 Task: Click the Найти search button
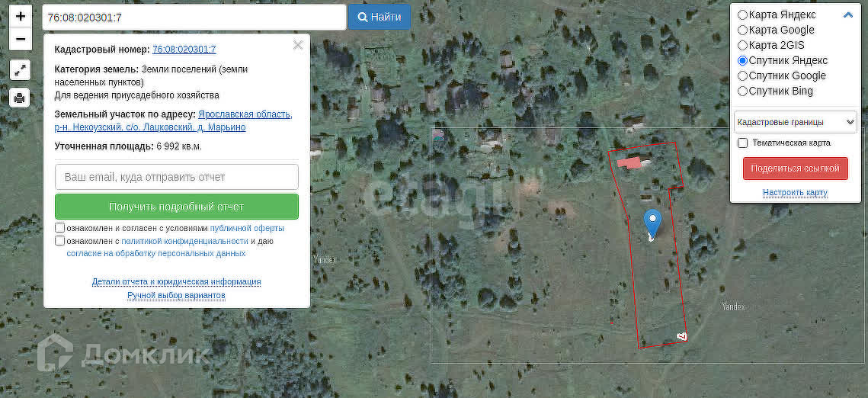[x=380, y=18]
